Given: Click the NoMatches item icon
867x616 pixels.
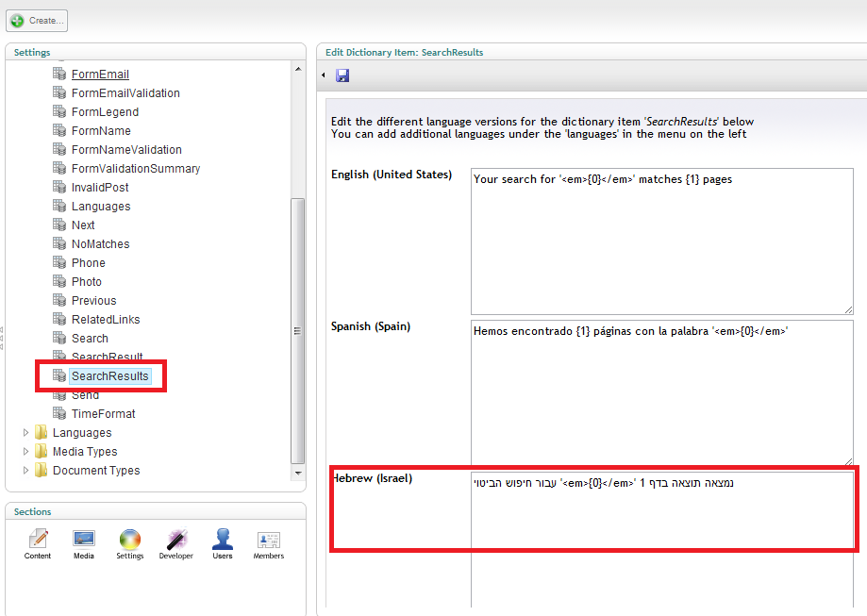Looking at the screenshot, I should point(59,243).
